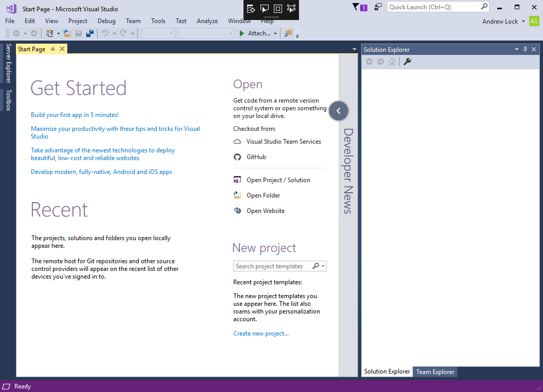Click the first icon in the dark floating toolbar

tap(251, 9)
